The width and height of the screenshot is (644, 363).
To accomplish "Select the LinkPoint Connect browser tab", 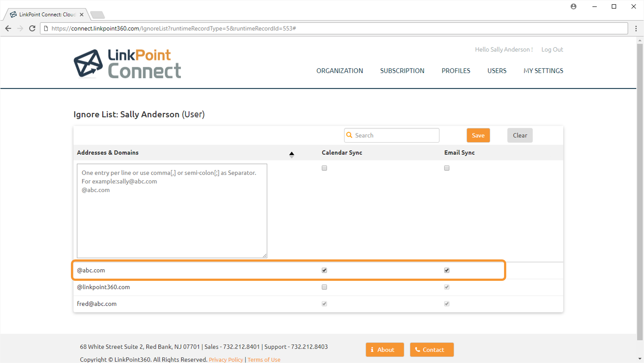I will point(47,15).
